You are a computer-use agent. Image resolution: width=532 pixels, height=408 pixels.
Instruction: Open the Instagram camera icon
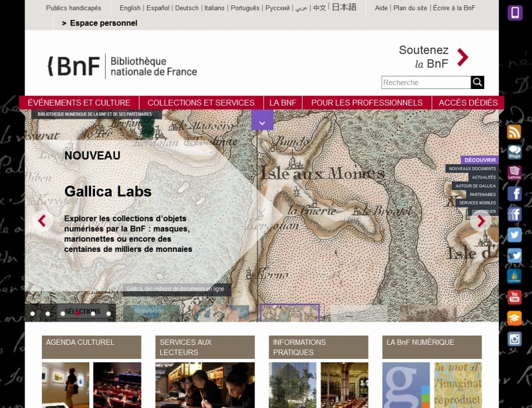[x=514, y=339]
